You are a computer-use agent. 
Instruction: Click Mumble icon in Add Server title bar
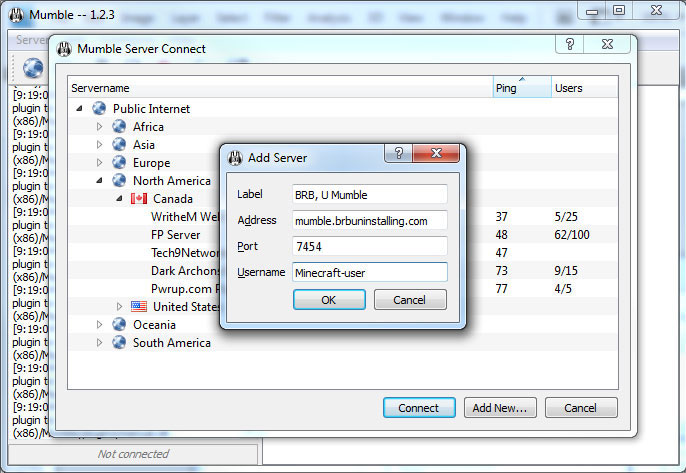(x=235, y=158)
